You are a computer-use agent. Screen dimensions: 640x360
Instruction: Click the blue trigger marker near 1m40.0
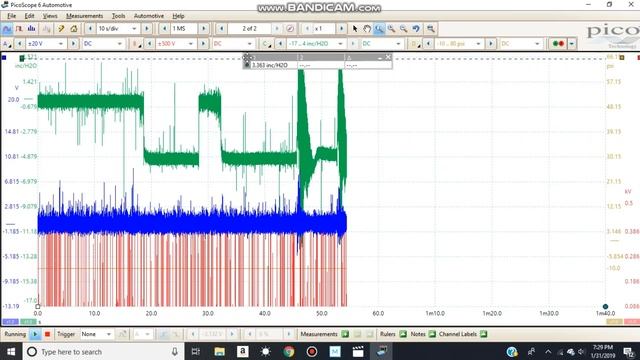point(605,306)
